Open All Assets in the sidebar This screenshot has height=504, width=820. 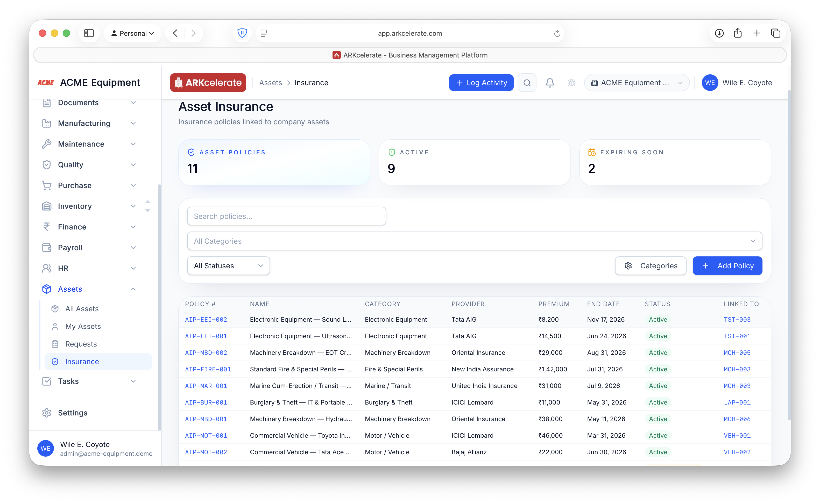pyautogui.click(x=98, y=309)
